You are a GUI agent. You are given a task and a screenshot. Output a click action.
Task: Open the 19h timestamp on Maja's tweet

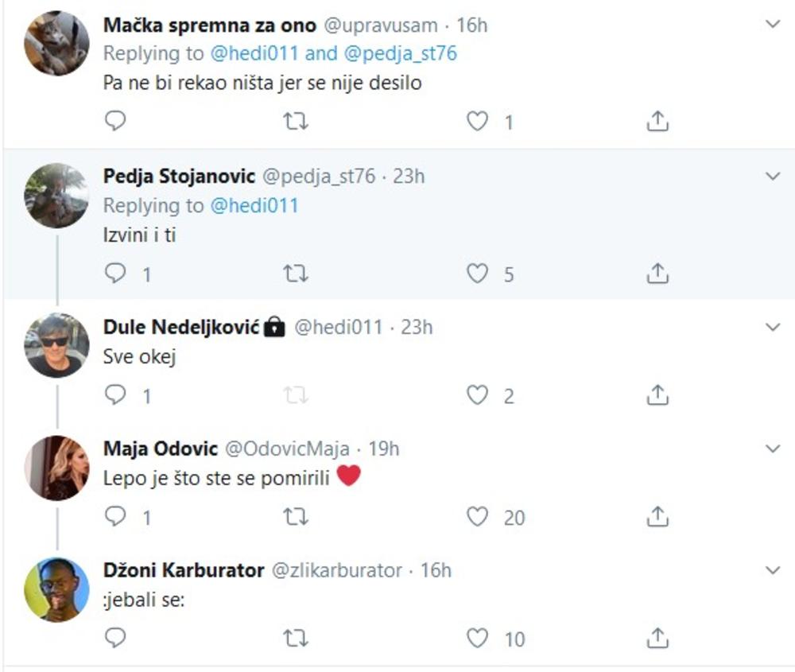tap(384, 449)
